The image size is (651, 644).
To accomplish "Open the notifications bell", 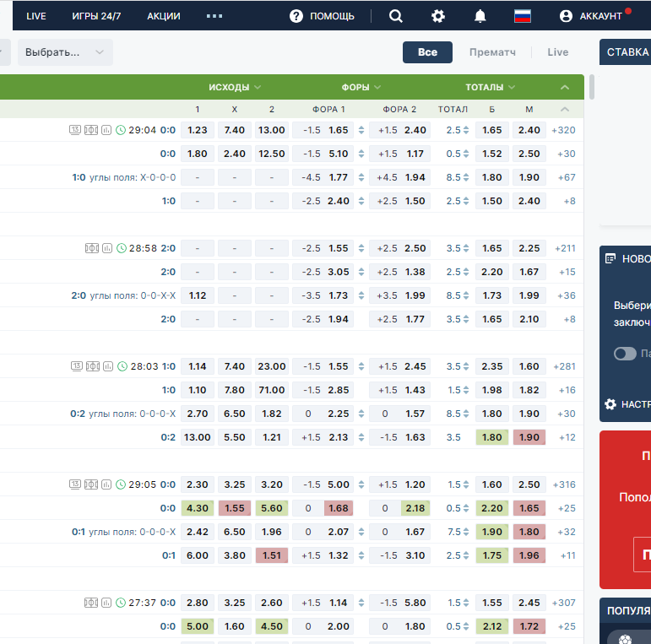I will 480,16.
